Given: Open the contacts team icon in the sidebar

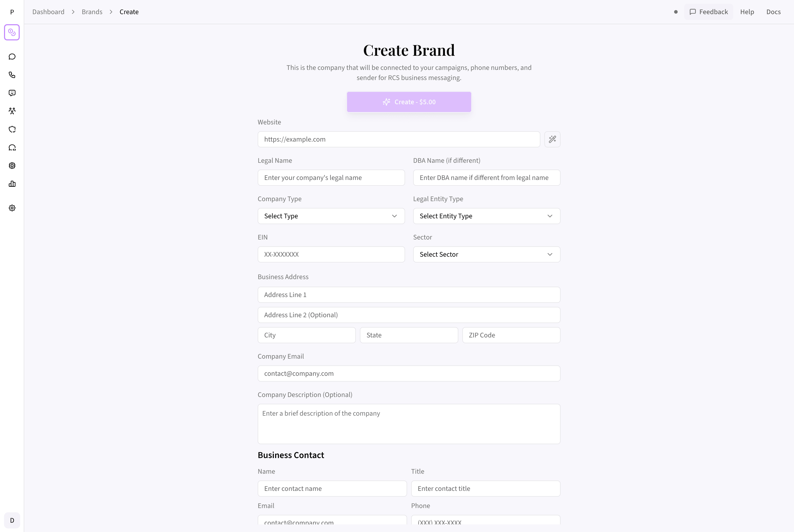Looking at the screenshot, I should (x=12, y=111).
